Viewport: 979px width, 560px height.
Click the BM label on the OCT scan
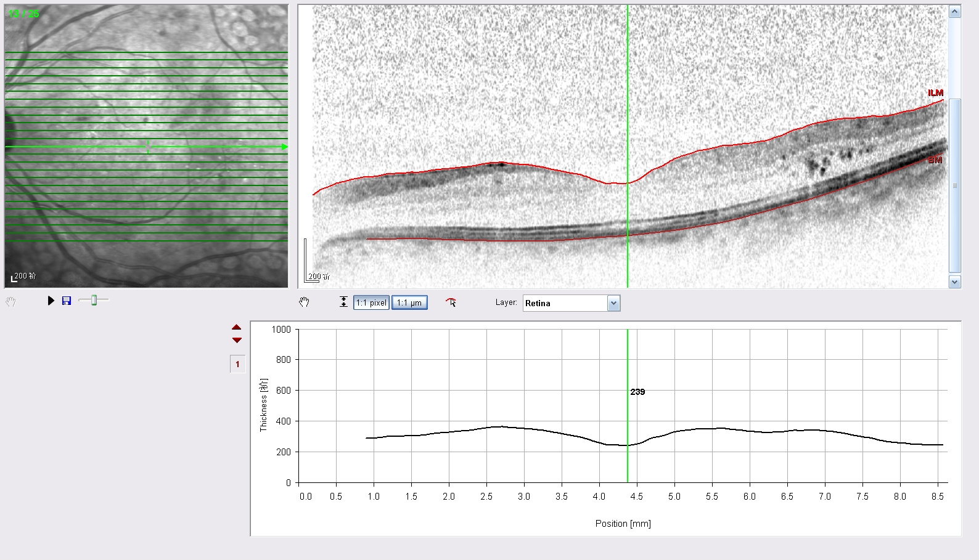(x=935, y=160)
